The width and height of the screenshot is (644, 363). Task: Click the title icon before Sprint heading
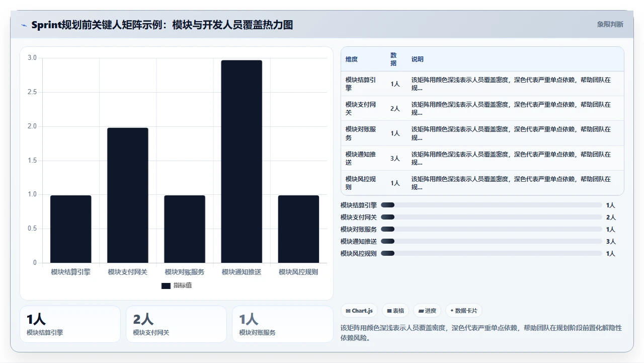coord(24,25)
